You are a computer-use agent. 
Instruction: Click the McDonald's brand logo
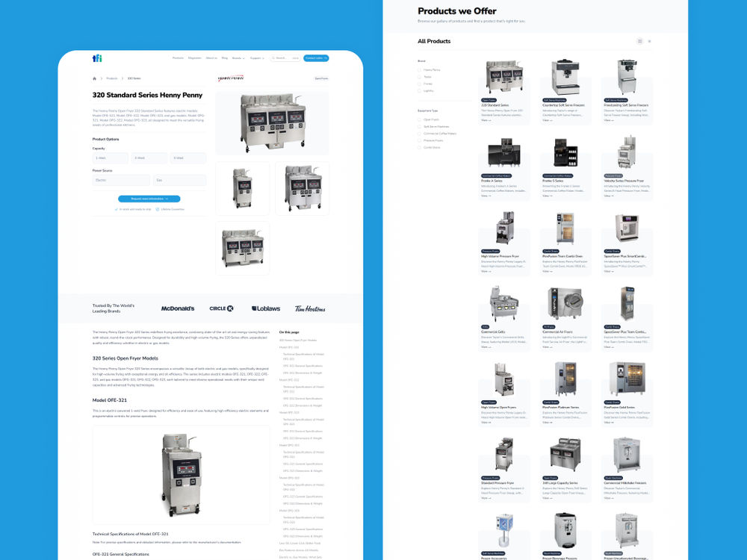tap(178, 308)
